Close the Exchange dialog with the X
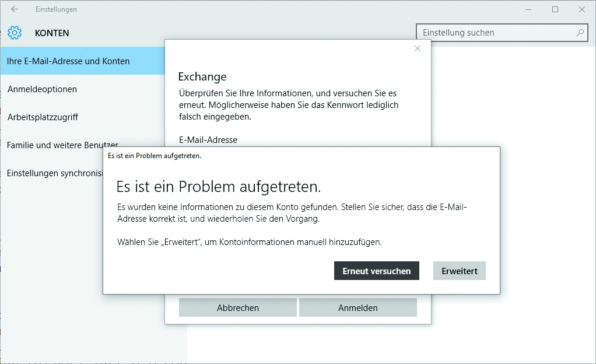This screenshot has height=364, width=596. pyautogui.click(x=418, y=49)
